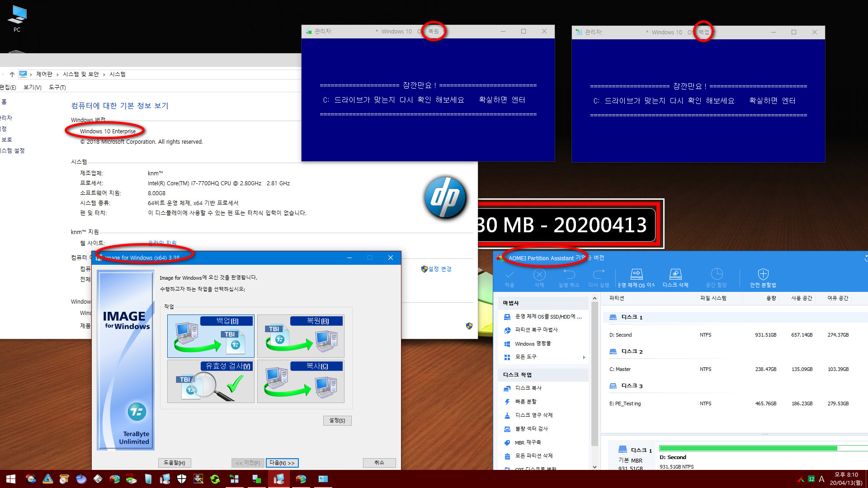868x488 pixels.
Task: Click the Allocate Space (공간 할당) toolbar icon
Action: pyautogui.click(x=717, y=277)
